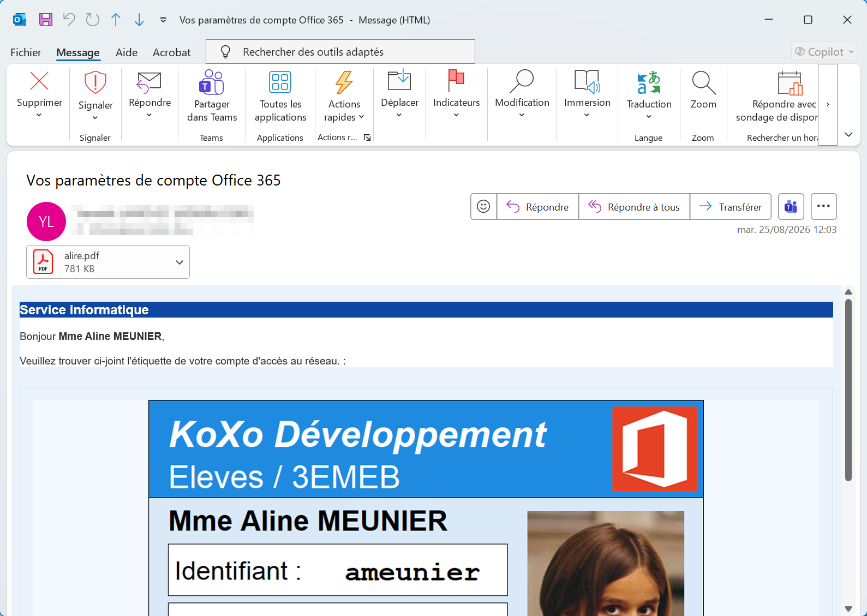Add a reaction with the smiley icon
The image size is (867, 616).
483,206
